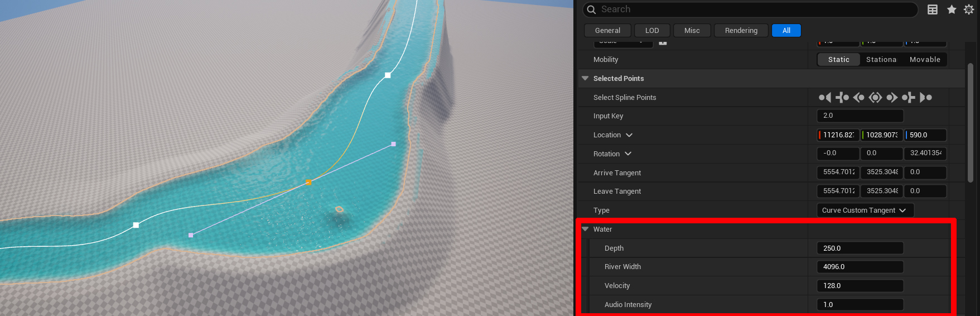
Task: Click the Add Previous Spline Point icon
Action: (x=842, y=98)
